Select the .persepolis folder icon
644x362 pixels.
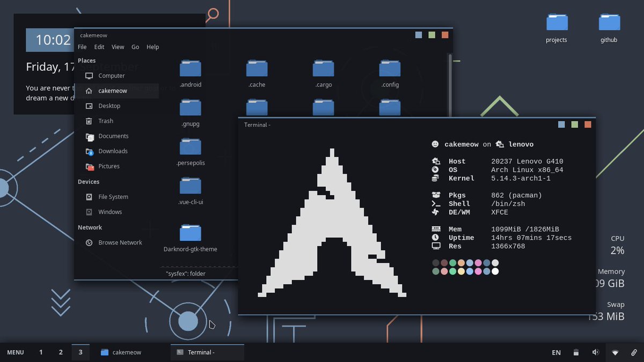(191, 146)
